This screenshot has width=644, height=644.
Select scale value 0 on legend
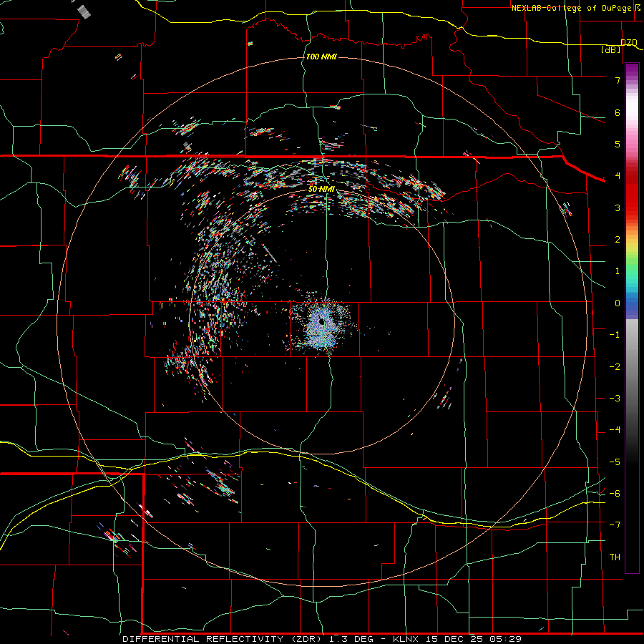(x=618, y=303)
